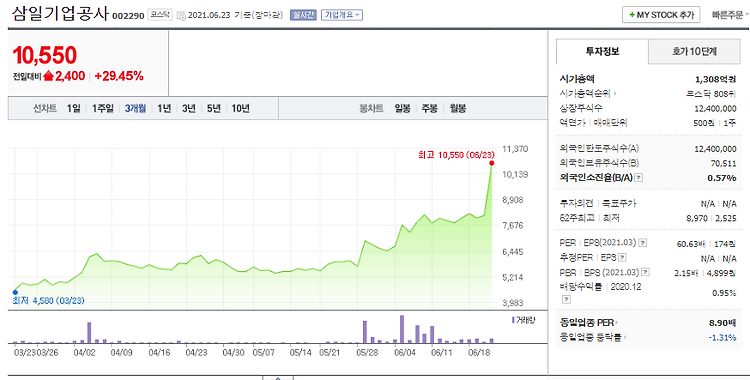This screenshot has width=750, height=380.
Task: Select the 1주일 line chart period
Action: [x=103, y=109]
